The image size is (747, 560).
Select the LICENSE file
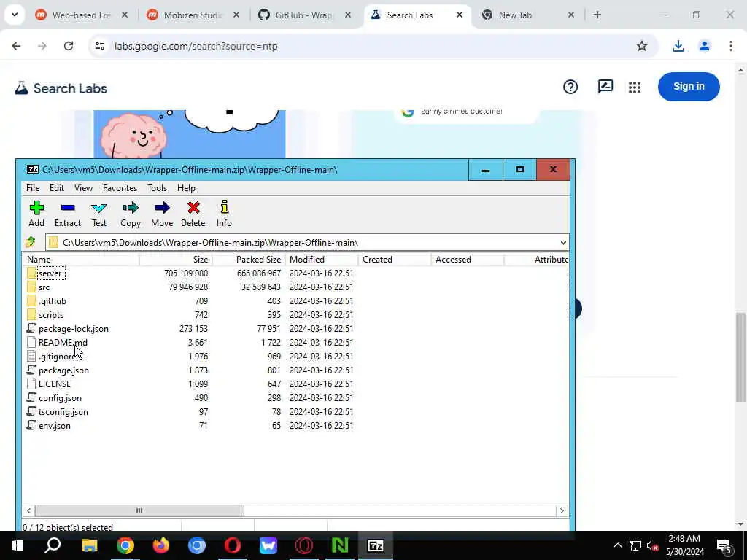pos(54,384)
